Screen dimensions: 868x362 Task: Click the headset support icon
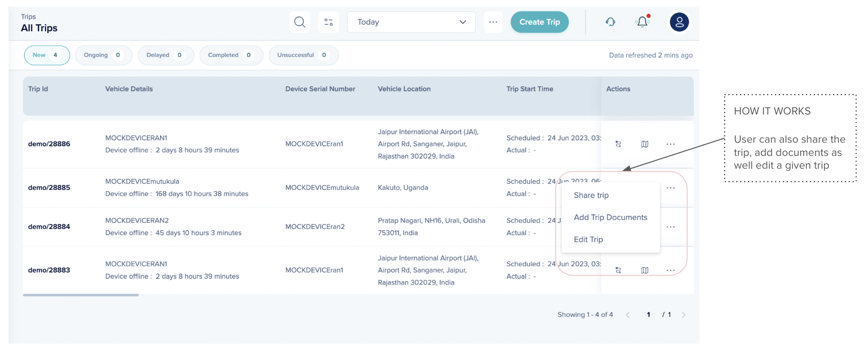(x=610, y=22)
